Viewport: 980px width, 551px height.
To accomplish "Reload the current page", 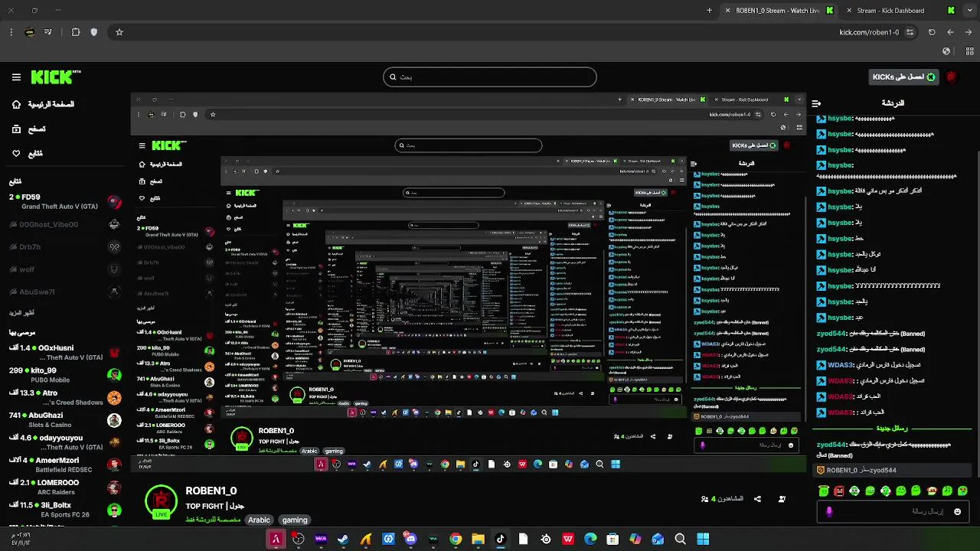I will [932, 32].
